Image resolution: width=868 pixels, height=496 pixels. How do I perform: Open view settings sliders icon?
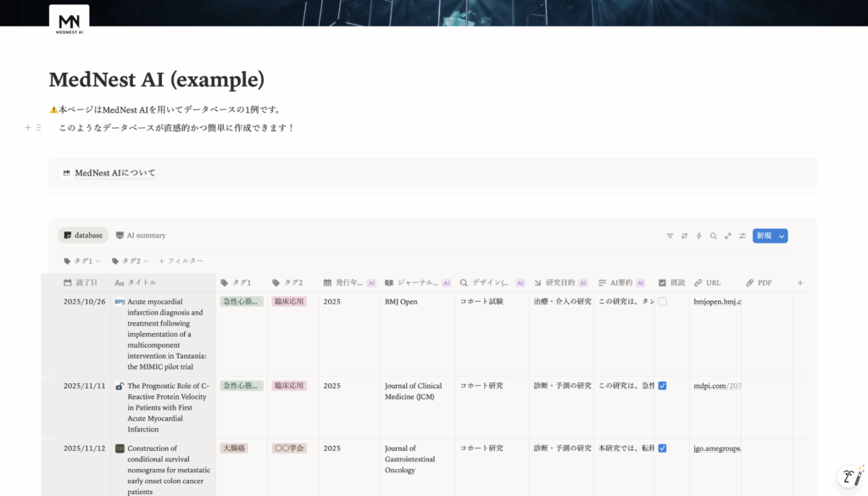(742, 236)
